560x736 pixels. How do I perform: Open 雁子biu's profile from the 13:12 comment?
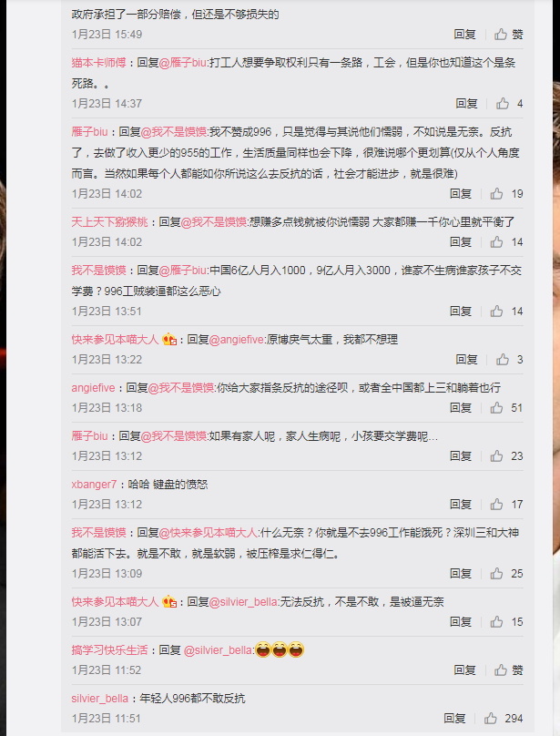tap(89, 436)
